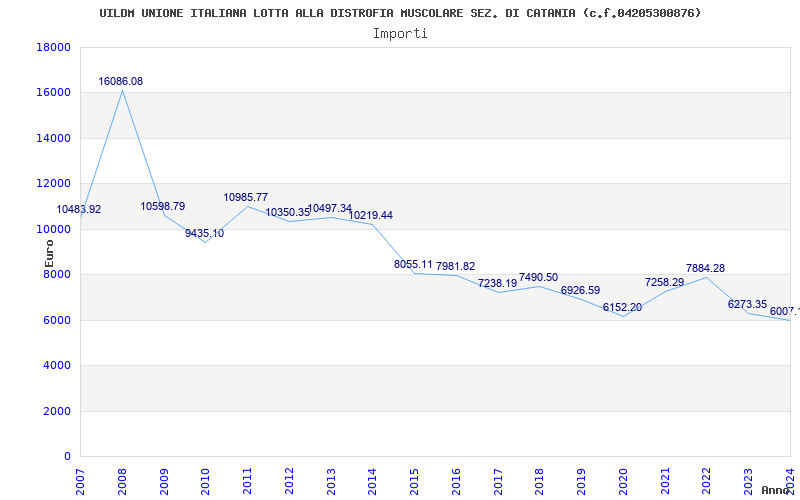Click the 2015 data point on the line
Screen dimensions: 800x500
click(x=414, y=273)
